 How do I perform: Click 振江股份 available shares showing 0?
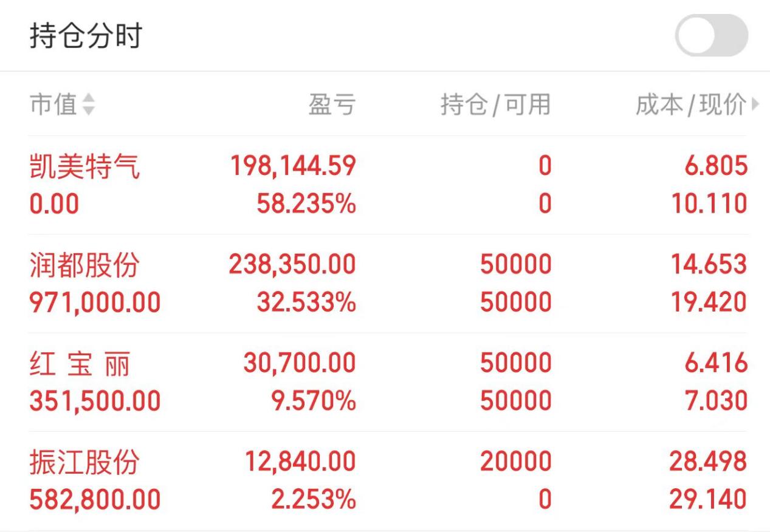tap(545, 499)
